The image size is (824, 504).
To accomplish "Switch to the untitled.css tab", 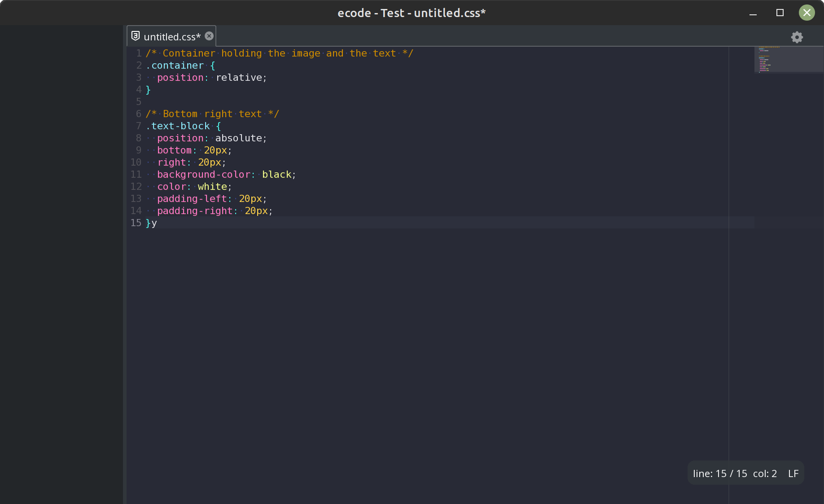I will click(172, 36).
